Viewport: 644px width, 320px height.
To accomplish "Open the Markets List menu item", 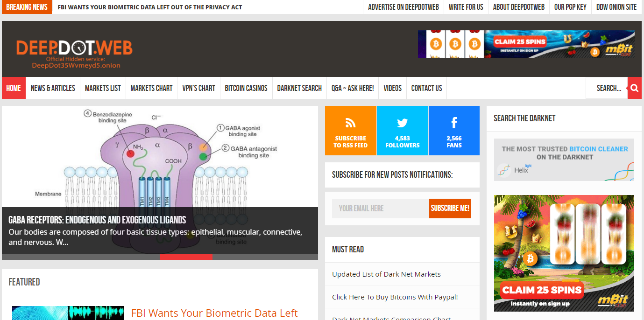I will click(x=103, y=88).
